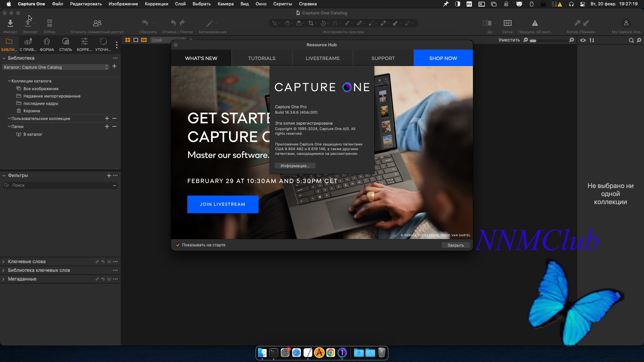This screenshot has width=644, height=362.
Task: Select the Корзина trash collection
Action: point(32,111)
